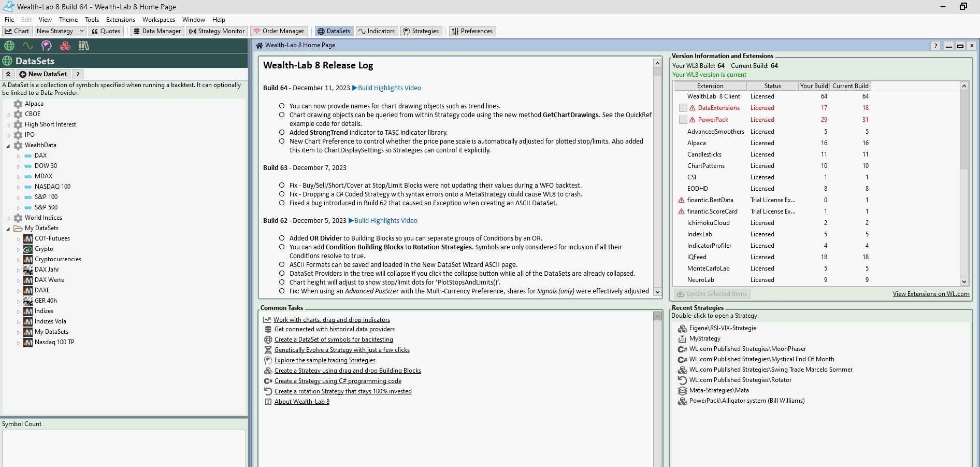Expand the IPO provider node
The height and width of the screenshot is (467, 980).
pos(8,135)
